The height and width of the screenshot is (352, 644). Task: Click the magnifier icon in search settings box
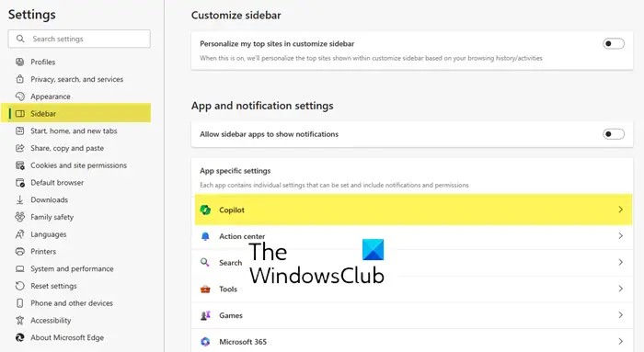point(20,39)
